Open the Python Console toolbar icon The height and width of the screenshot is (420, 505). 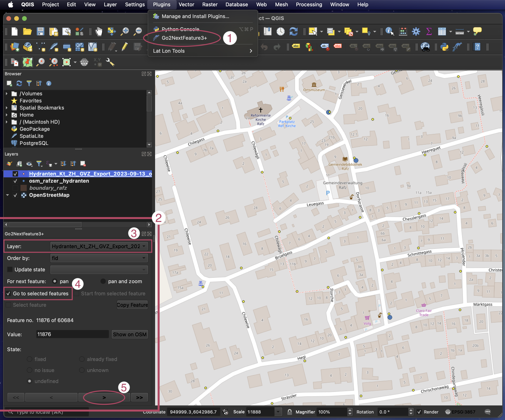click(x=444, y=47)
